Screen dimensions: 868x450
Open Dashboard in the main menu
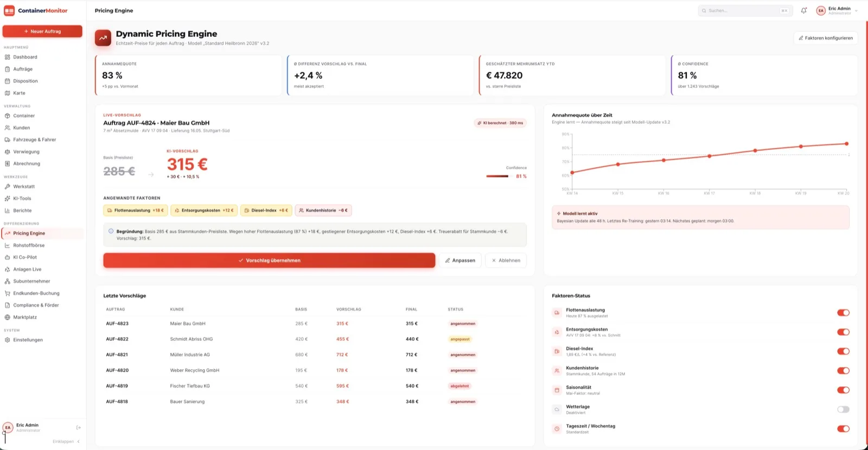click(43, 57)
